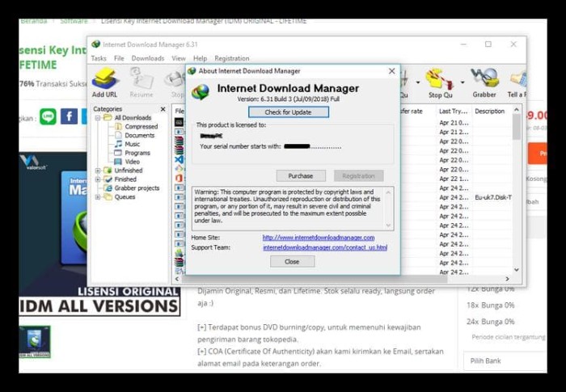This screenshot has height=392, width=566.
Task: Click the Close button in About dialog
Action: pos(292,262)
